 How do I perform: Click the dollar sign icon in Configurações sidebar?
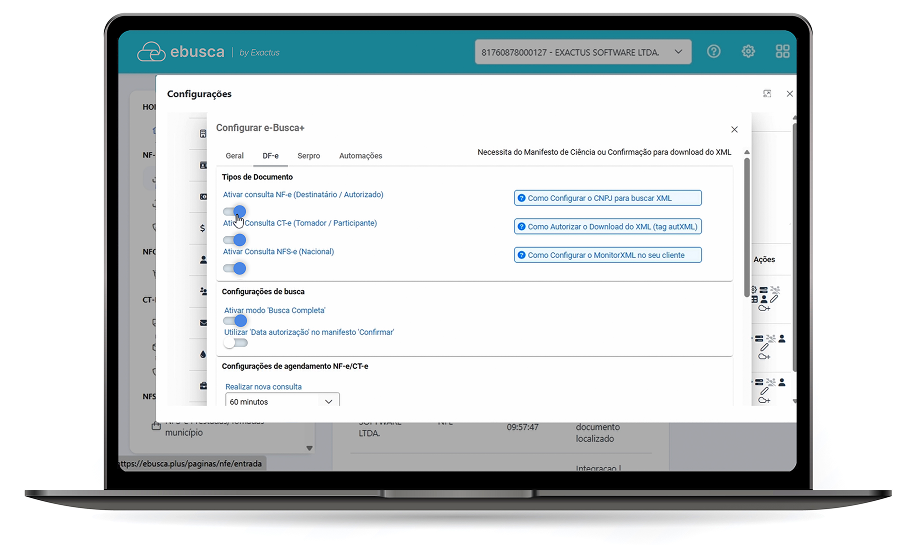(202, 228)
